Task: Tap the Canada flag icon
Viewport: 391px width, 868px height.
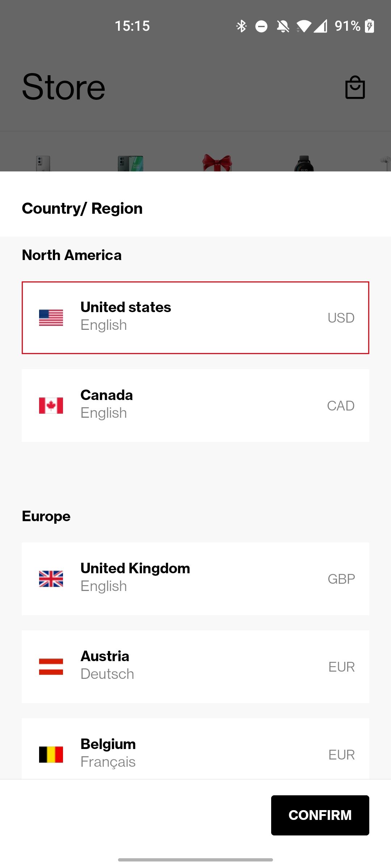Action: [51, 405]
